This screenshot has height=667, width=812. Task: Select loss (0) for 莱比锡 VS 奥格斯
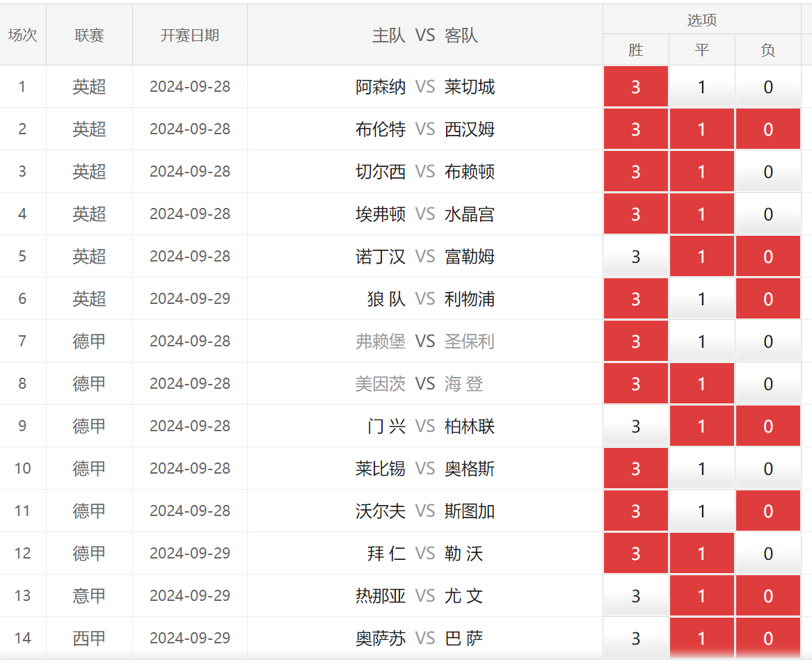pos(768,468)
